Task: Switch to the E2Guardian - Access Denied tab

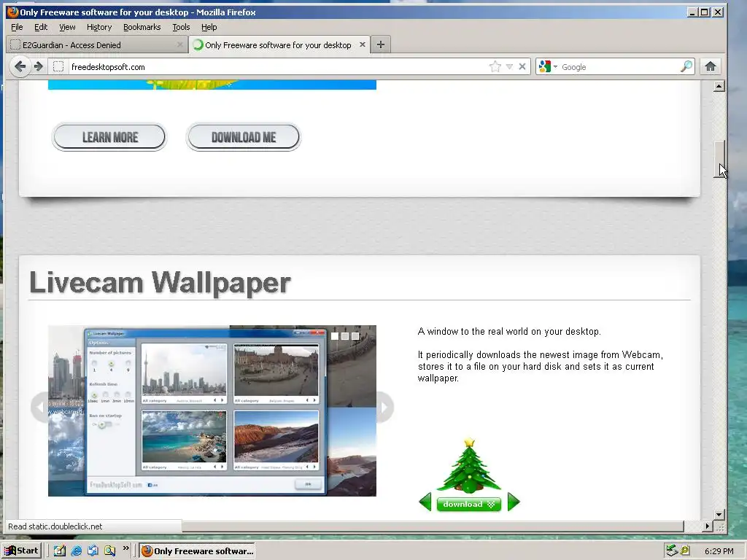Action: [x=97, y=44]
